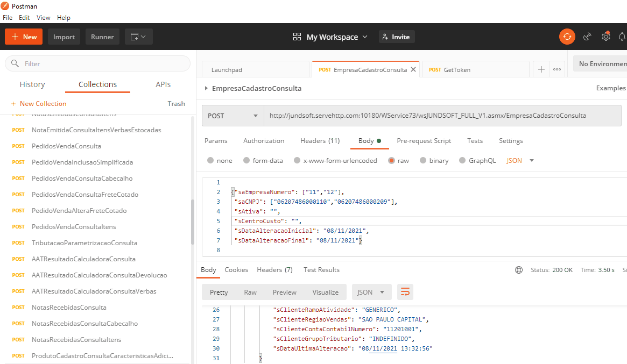Open the tab options ellipsis menu
This screenshot has width=627, height=364.
coord(556,69)
